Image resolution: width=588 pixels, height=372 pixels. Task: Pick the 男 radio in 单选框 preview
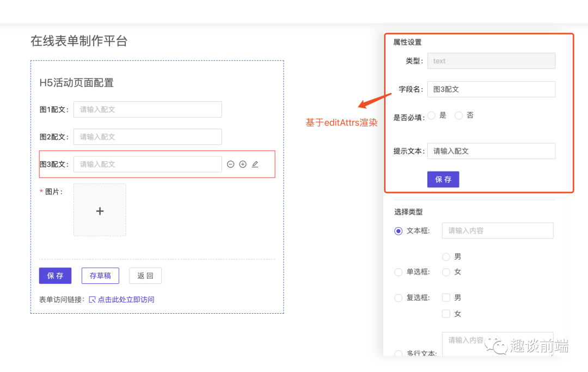[x=446, y=257]
